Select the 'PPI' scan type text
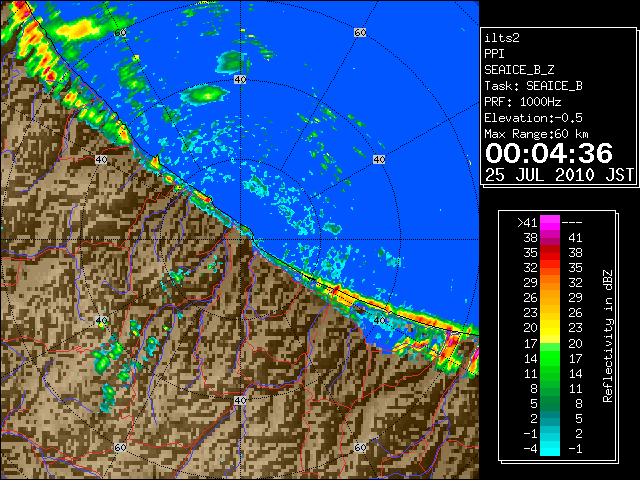The image size is (640, 480). 494,54
